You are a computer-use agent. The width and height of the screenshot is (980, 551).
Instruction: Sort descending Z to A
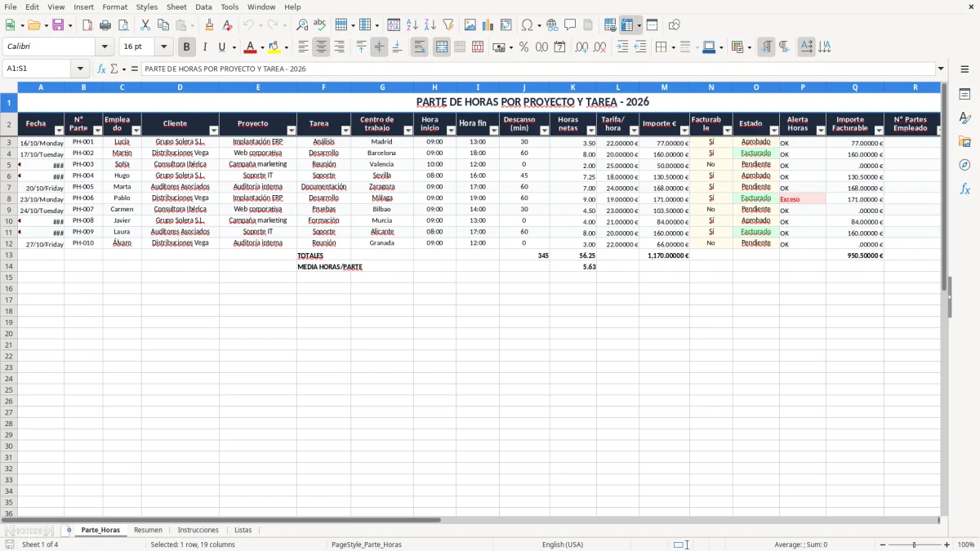pyautogui.click(x=430, y=25)
